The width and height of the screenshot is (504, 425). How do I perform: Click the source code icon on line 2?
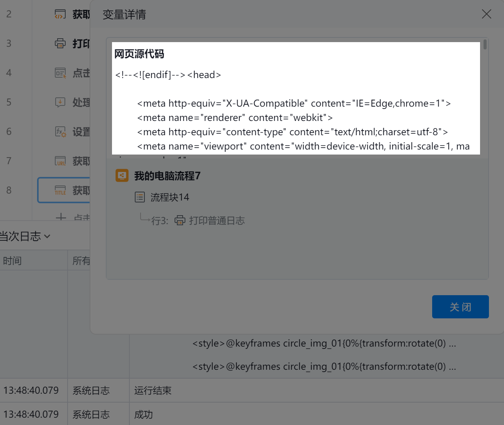tap(60, 14)
